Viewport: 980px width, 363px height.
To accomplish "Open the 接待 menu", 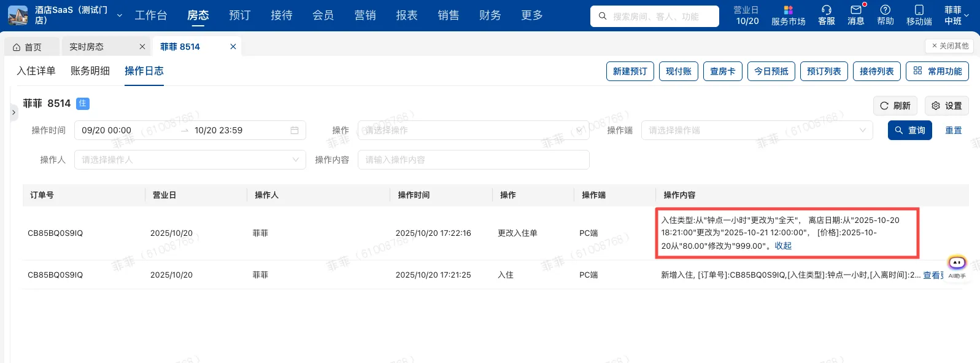I will [x=282, y=15].
